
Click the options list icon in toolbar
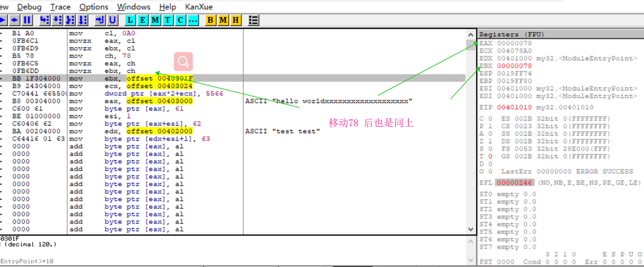(253, 20)
